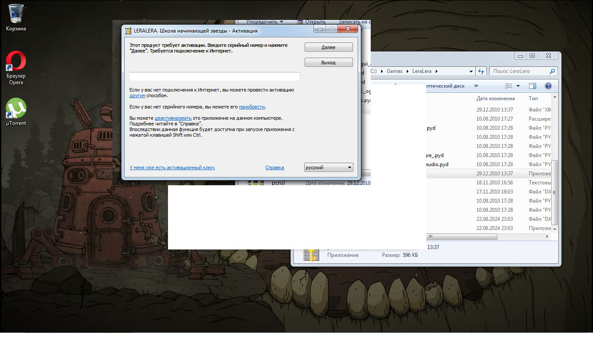Click the '596 КБ' size value in the details pane
The height and width of the screenshot is (364, 593).
pos(410,255)
